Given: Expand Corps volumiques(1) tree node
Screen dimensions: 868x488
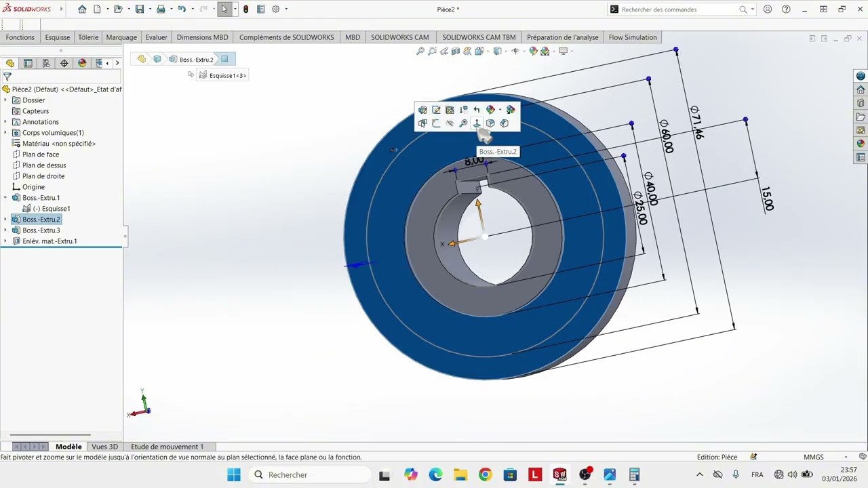Looking at the screenshot, I should pyautogui.click(x=5, y=133).
